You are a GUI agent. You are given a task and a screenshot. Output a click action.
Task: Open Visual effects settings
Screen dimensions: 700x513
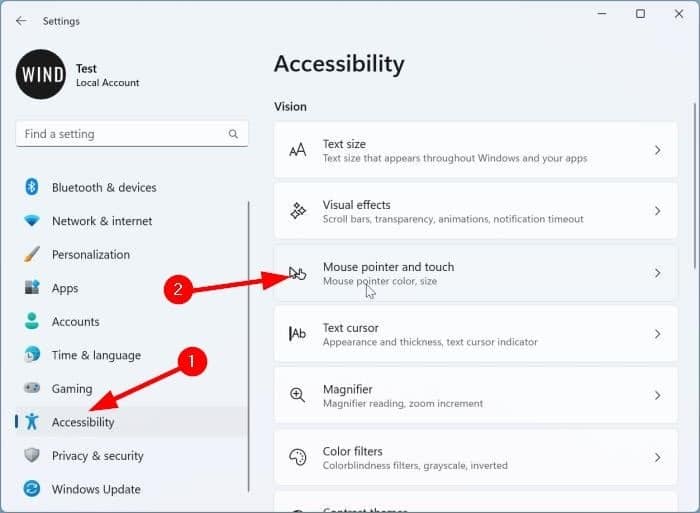476,211
